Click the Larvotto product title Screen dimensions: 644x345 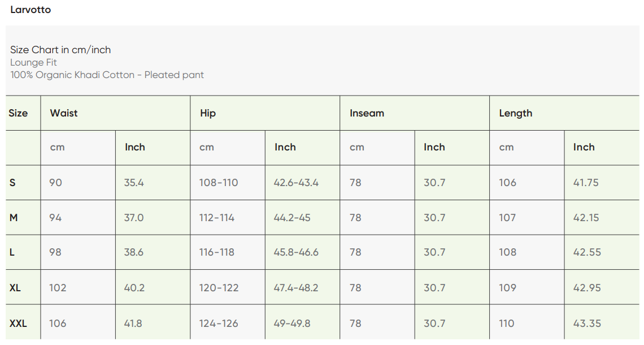pos(31,10)
